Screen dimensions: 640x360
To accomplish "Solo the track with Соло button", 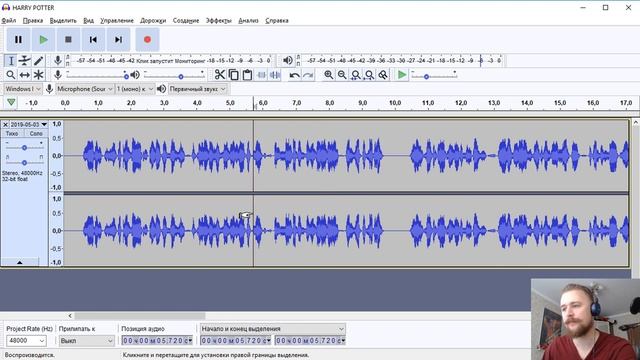I will 36,133.
